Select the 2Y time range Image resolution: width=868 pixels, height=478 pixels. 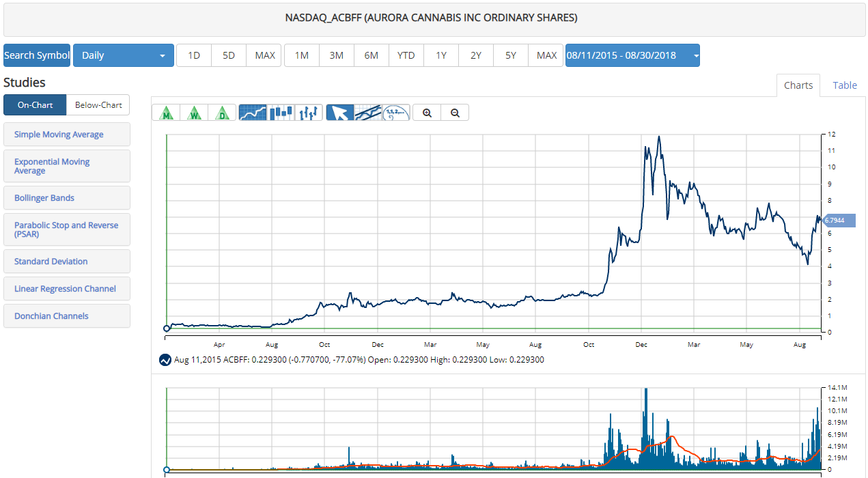pyautogui.click(x=476, y=55)
